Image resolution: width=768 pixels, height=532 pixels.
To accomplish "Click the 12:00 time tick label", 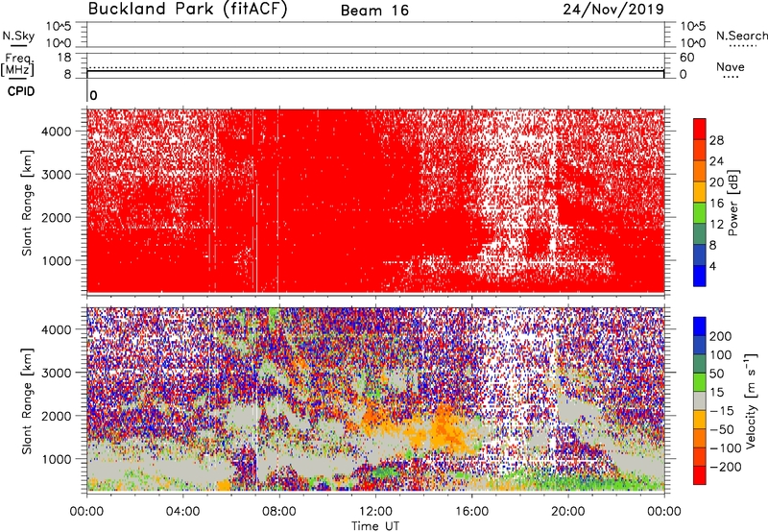I will (375, 512).
